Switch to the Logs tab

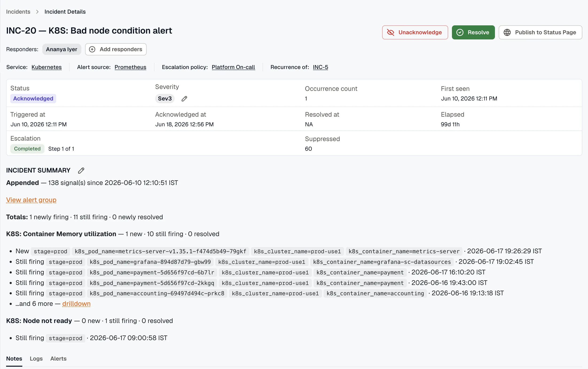(36, 358)
